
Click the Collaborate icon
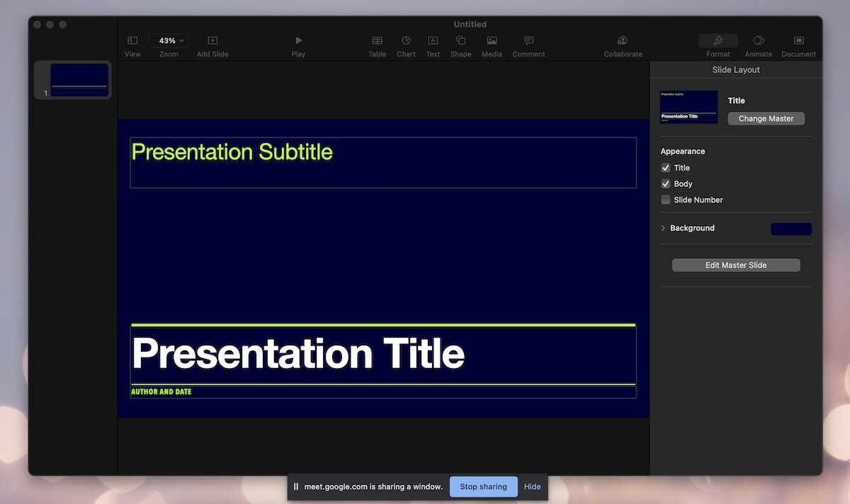(623, 41)
